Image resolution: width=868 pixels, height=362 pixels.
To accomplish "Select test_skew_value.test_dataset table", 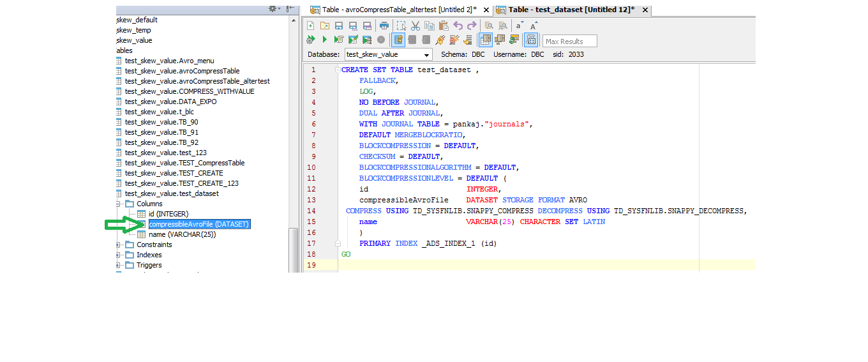I will [172, 193].
